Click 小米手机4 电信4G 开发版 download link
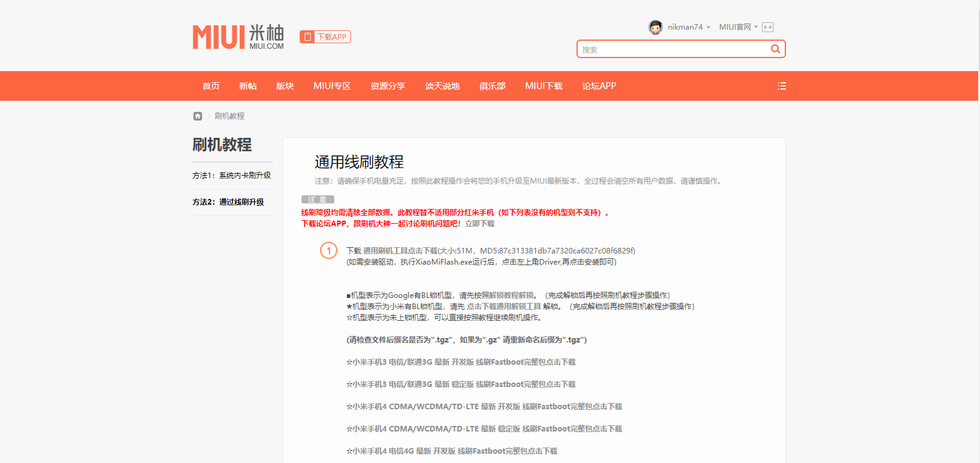 [452, 451]
